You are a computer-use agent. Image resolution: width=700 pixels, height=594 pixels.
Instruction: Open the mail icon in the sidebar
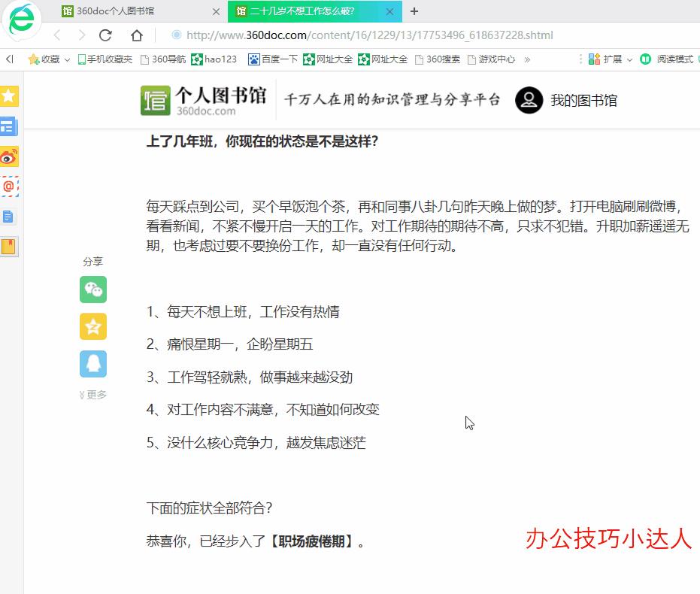[x=9, y=186]
